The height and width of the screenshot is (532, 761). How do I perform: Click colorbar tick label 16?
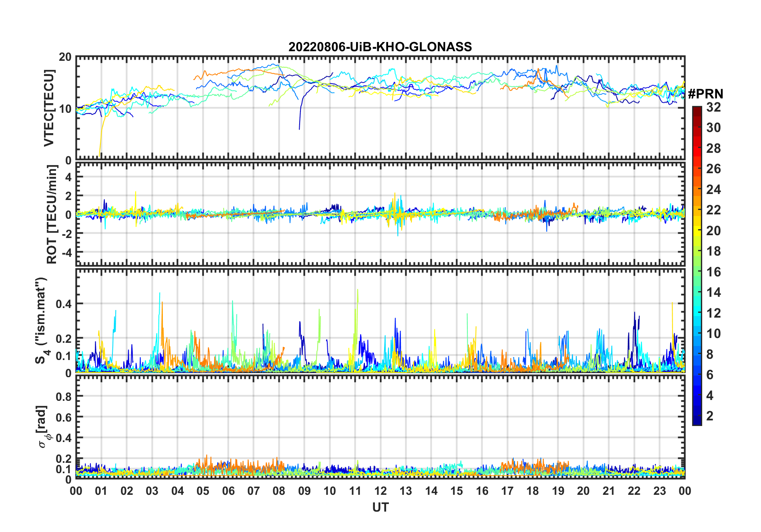click(713, 272)
